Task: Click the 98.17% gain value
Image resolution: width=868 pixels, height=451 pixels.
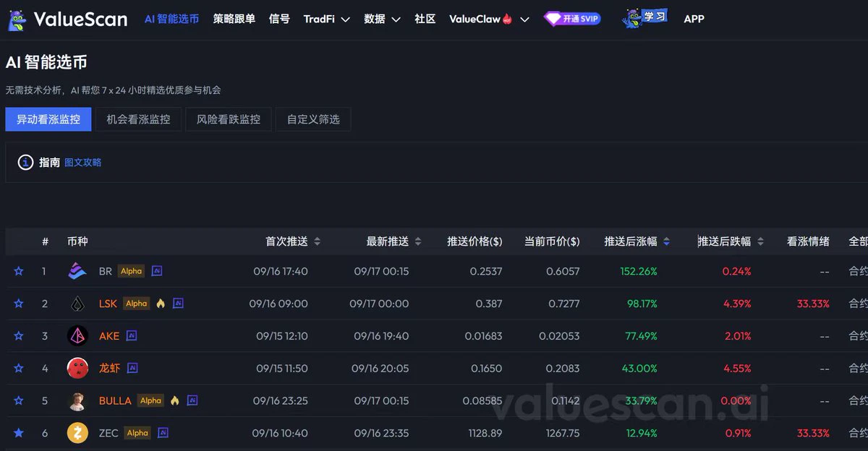Action: 642,304
